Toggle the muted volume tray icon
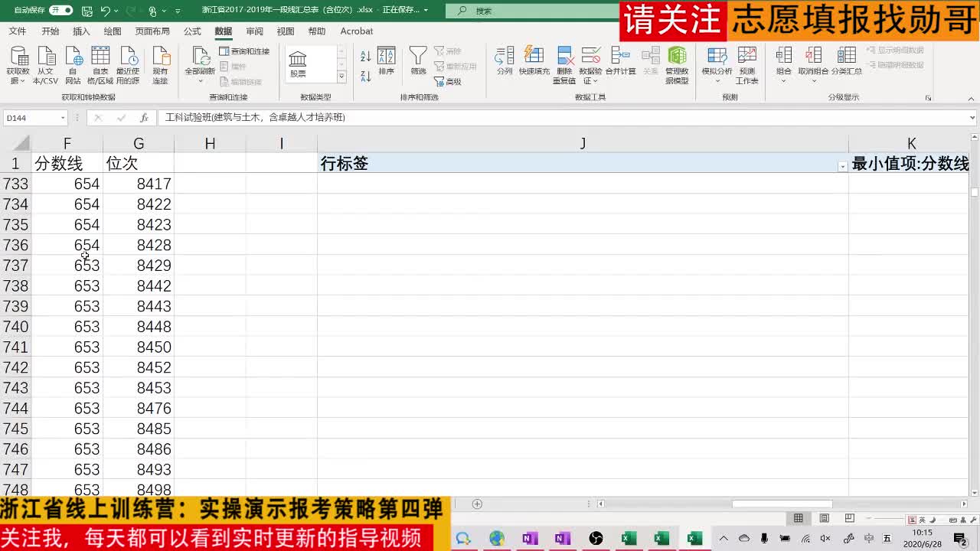Image resolution: width=980 pixels, height=551 pixels. tap(825, 539)
